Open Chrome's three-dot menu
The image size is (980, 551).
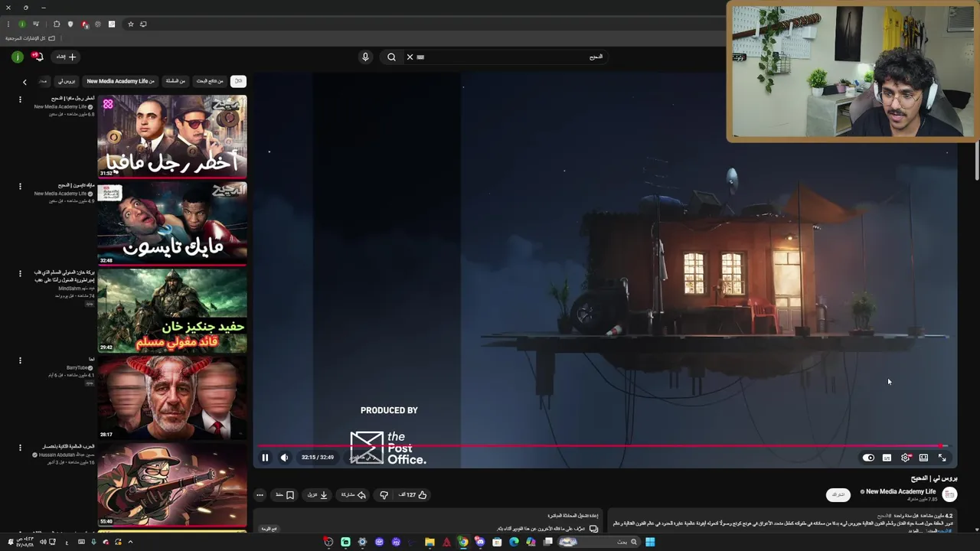point(8,24)
